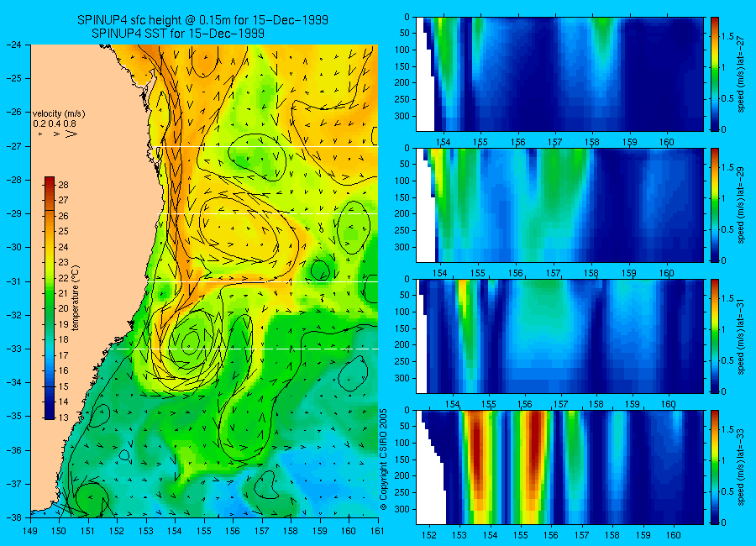
Task: Click the 'speed (m/s) lat=-27' label
Action: click(x=741, y=74)
